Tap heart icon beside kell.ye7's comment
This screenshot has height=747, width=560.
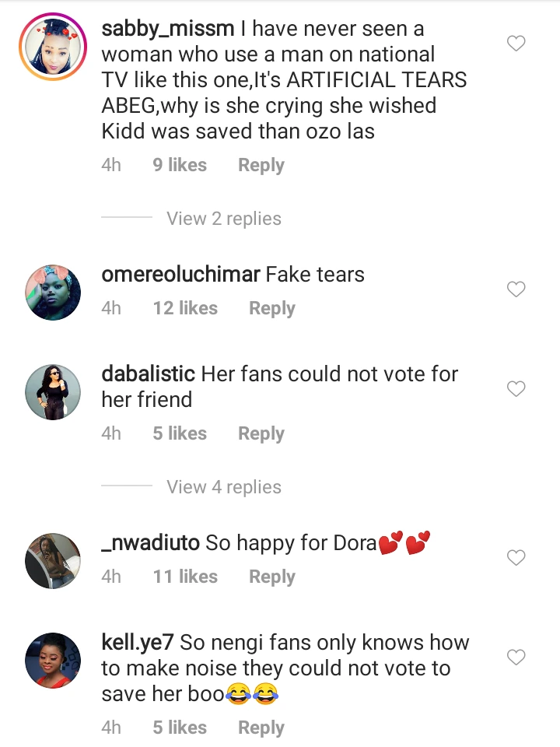[x=516, y=658]
